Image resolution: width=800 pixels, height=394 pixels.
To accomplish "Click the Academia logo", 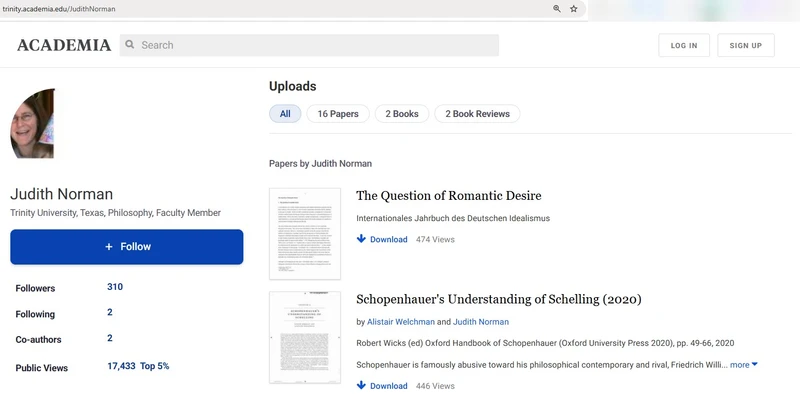I will coord(64,45).
